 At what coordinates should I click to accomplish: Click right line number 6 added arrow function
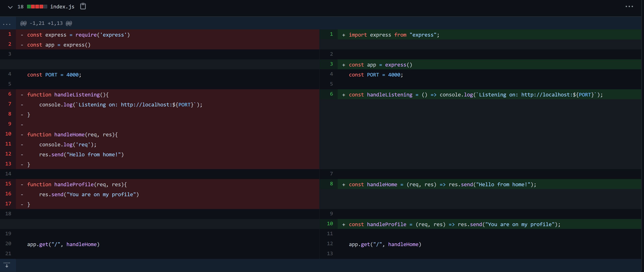[331, 94]
